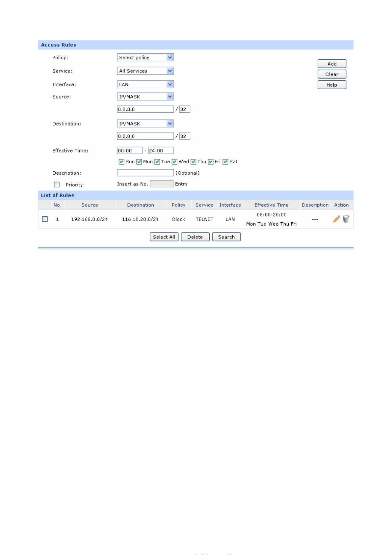
Task: Focus the Insert as No. field
Action: coord(162,184)
